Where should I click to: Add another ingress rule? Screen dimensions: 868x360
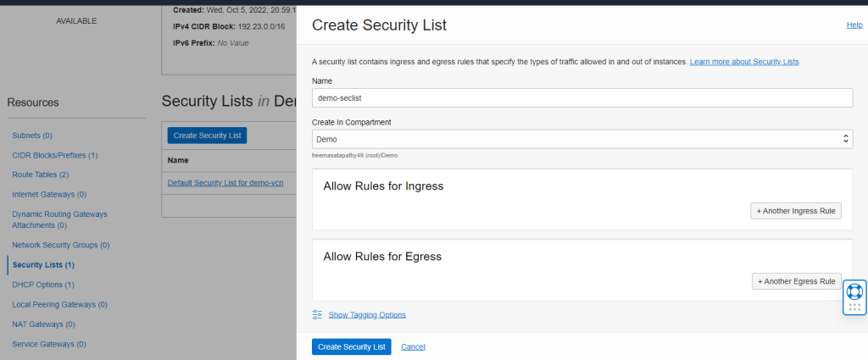tap(795, 211)
